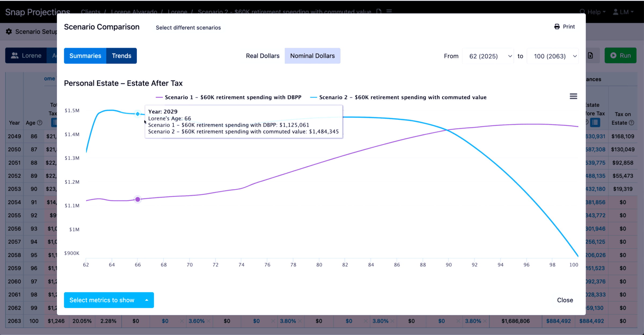The width and height of the screenshot is (644, 335).
Task: Click the $1,686,806 cell in 2063 row
Action: (x=516, y=321)
